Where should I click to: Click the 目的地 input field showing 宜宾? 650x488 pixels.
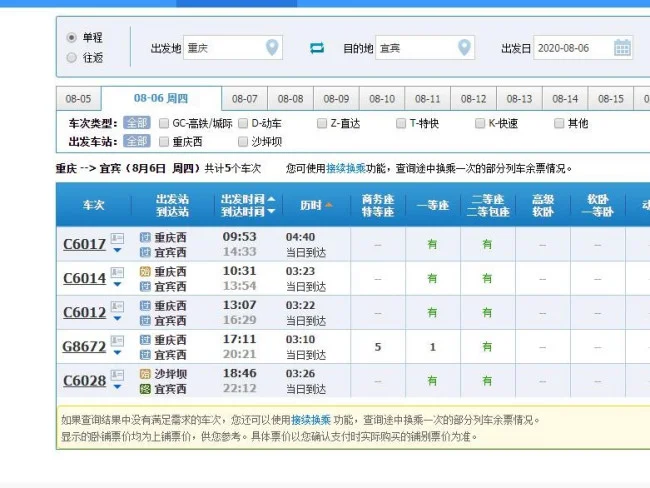(425, 48)
